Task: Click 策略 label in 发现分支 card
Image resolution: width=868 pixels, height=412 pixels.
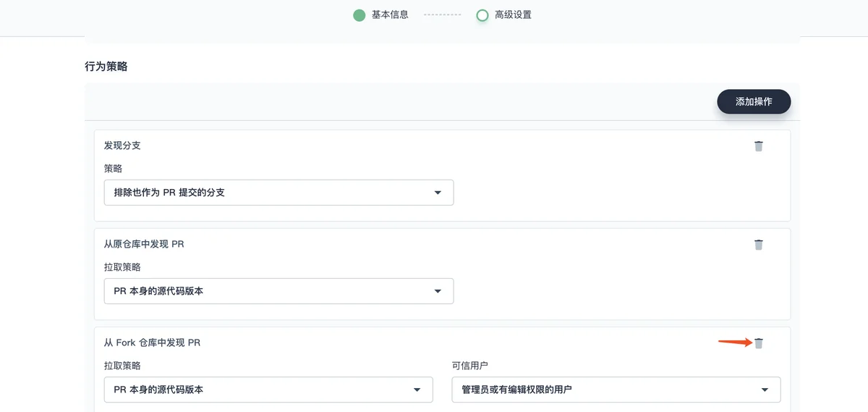Action: click(114, 169)
